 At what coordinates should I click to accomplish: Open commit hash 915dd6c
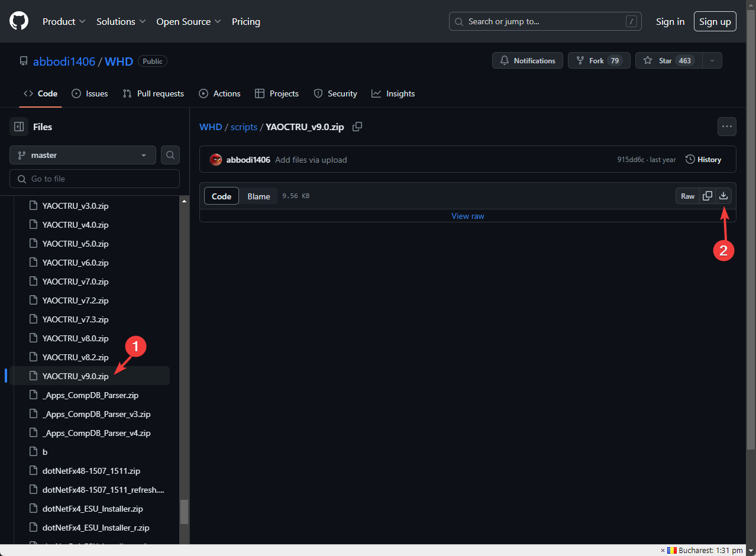631,160
